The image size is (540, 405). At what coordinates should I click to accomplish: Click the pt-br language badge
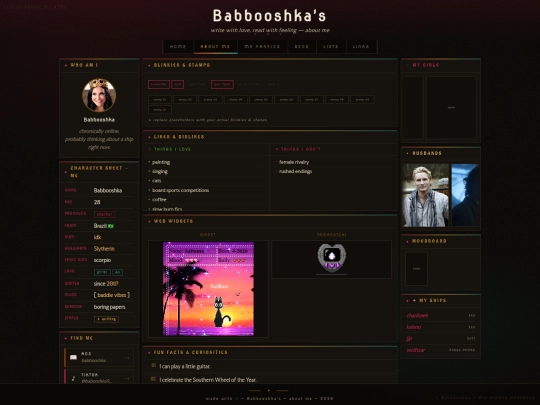102,272
